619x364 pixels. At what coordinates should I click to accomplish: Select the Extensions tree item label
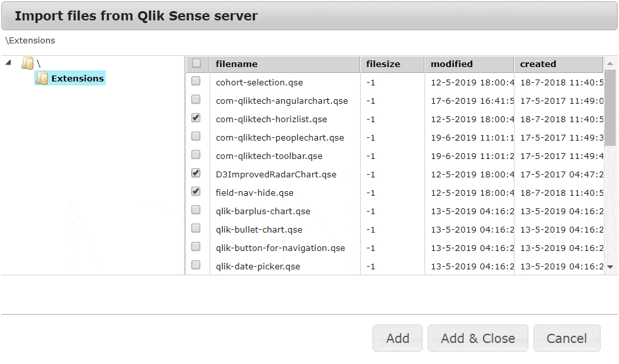point(77,79)
